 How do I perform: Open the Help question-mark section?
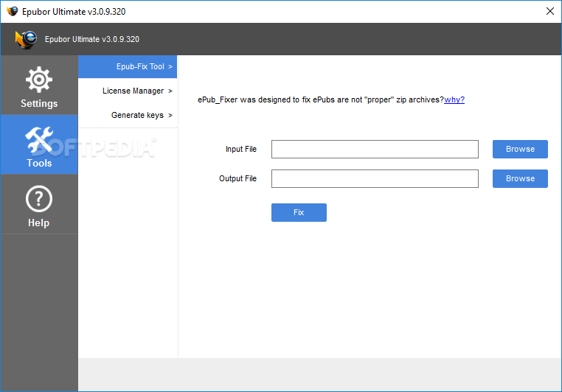39,204
